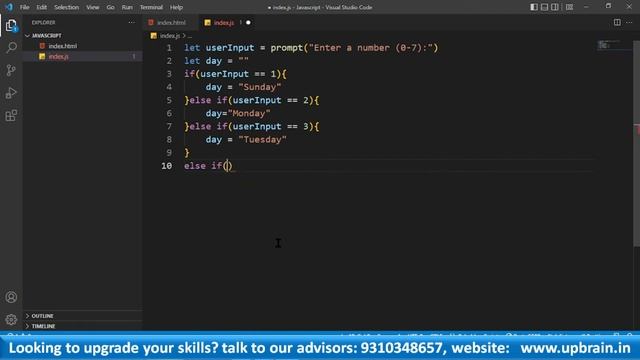Screen dimensions: 640x360
Task: Open the Manage gear icon
Action: tap(11, 319)
